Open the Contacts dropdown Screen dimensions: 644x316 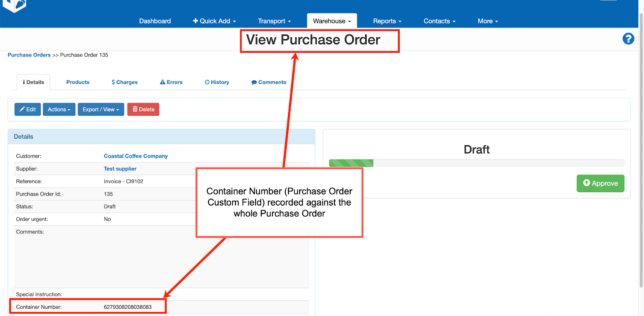[440, 21]
